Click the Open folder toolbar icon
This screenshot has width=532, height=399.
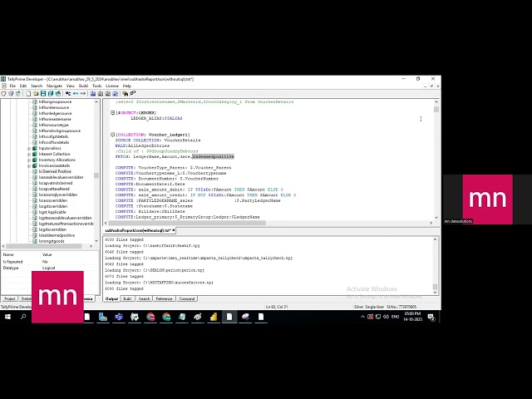point(36,93)
